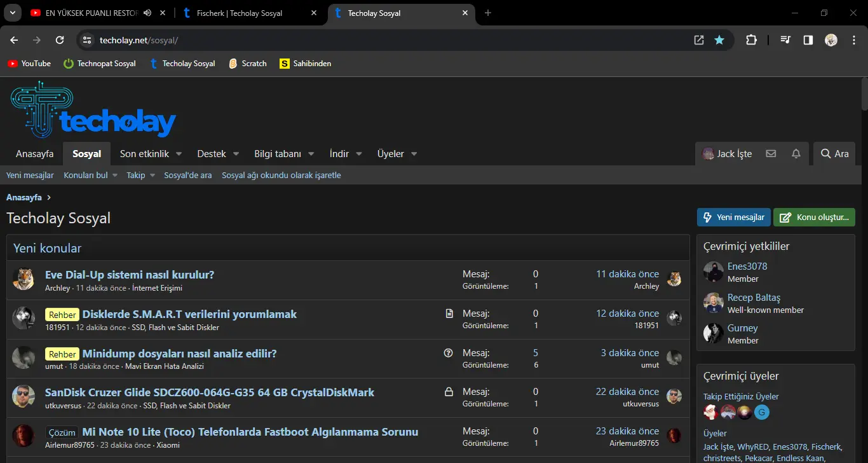This screenshot has width=868, height=463.
Task: Open the extensions puzzle icon
Action: tap(751, 40)
